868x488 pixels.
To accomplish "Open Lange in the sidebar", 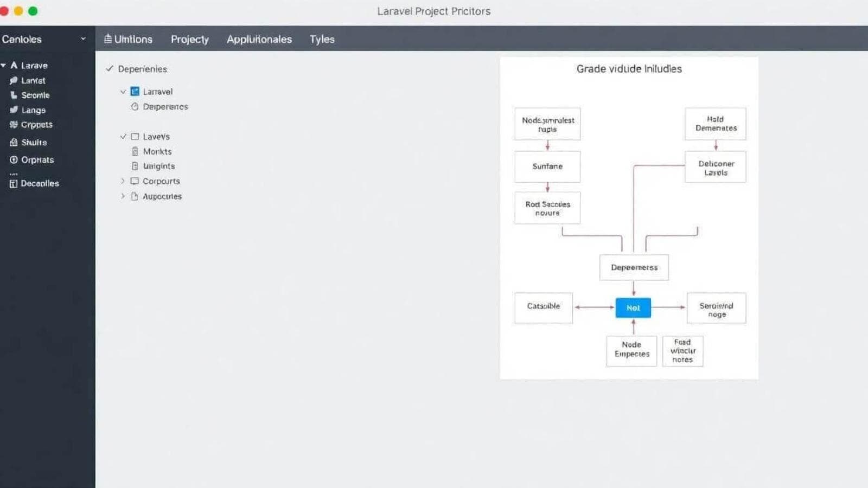I will tap(33, 110).
